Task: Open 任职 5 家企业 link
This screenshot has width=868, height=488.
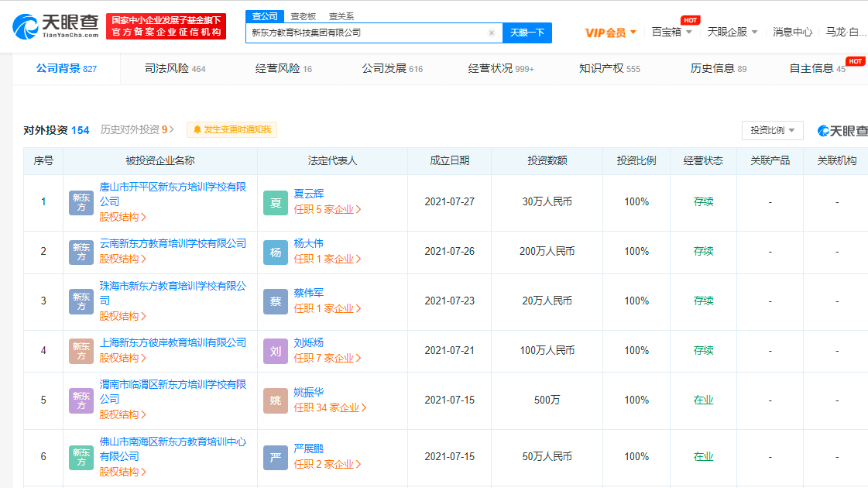Action: click(x=328, y=209)
